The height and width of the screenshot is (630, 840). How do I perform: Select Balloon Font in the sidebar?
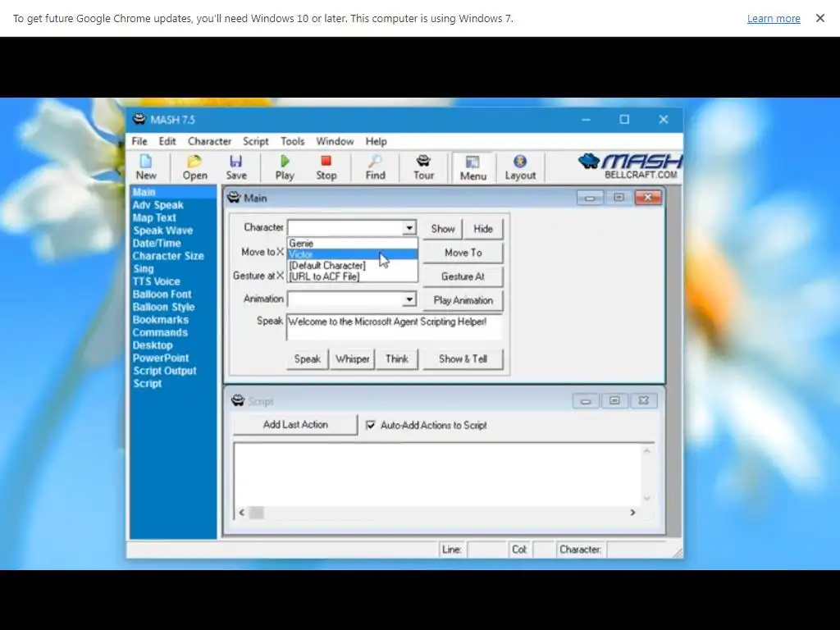coord(162,294)
